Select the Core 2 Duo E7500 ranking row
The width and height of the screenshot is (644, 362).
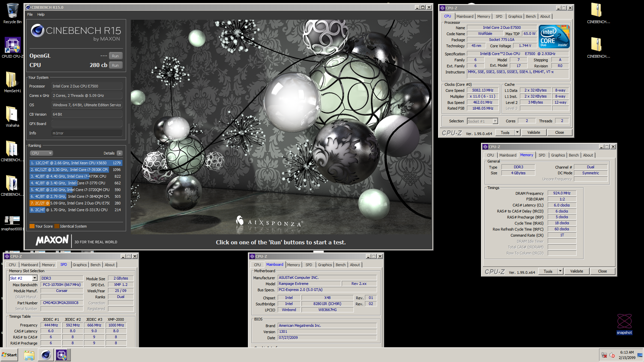(x=76, y=203)
